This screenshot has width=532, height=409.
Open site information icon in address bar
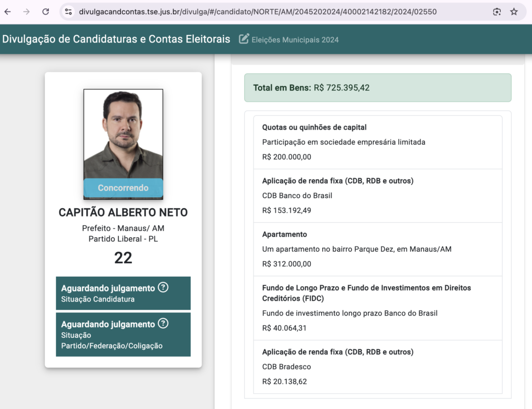(69, 11)
